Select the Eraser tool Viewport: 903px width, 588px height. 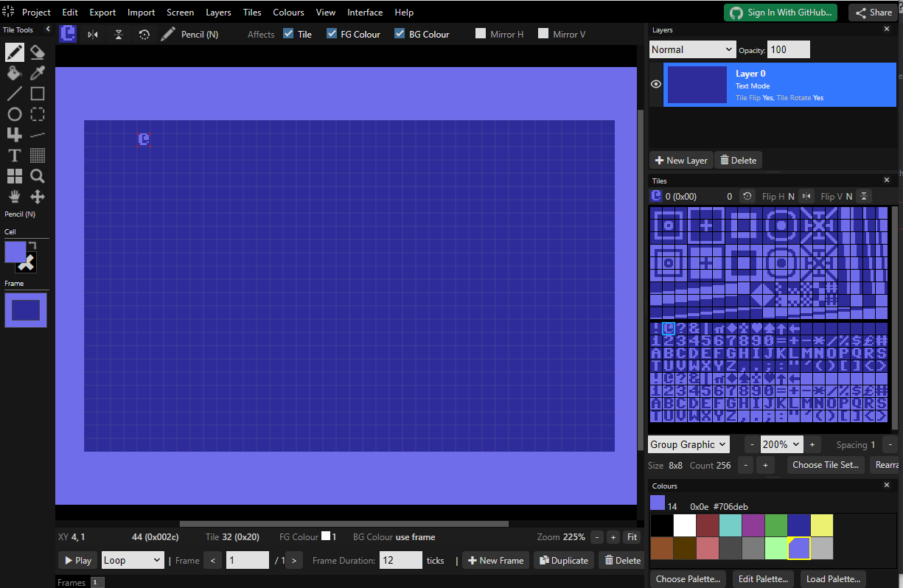(x=38, y=52)
